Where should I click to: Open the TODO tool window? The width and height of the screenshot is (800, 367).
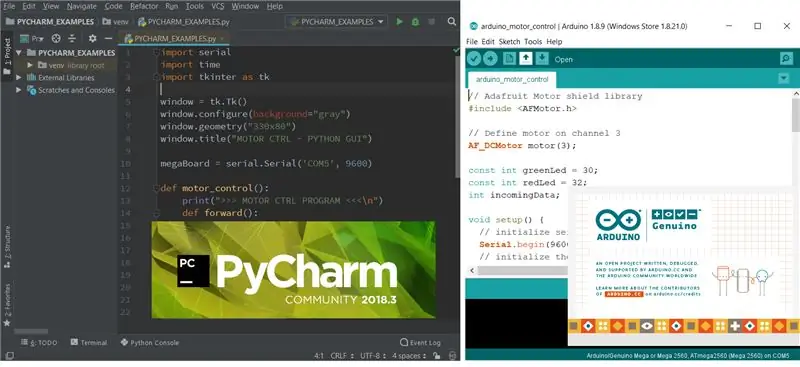pyautogui.click(x=39, y=342)
